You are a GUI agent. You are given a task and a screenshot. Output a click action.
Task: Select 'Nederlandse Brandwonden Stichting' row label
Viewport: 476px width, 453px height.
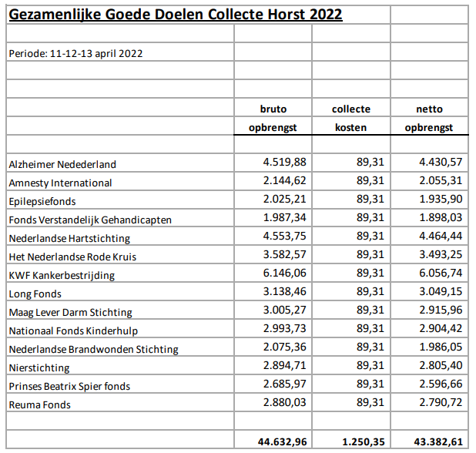coord(93,350)
